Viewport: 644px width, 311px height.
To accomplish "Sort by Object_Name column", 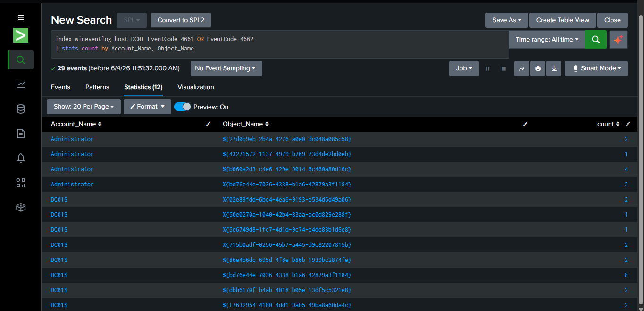I will 246,124.
